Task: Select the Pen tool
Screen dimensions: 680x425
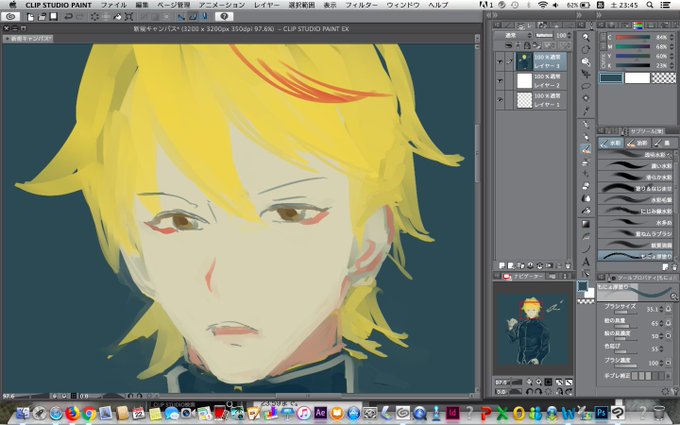Action: (x=586, y=124)
